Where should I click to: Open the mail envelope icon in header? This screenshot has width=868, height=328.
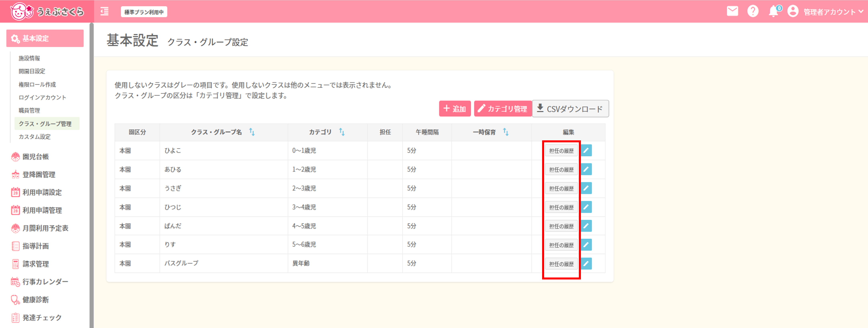(732, 11)
